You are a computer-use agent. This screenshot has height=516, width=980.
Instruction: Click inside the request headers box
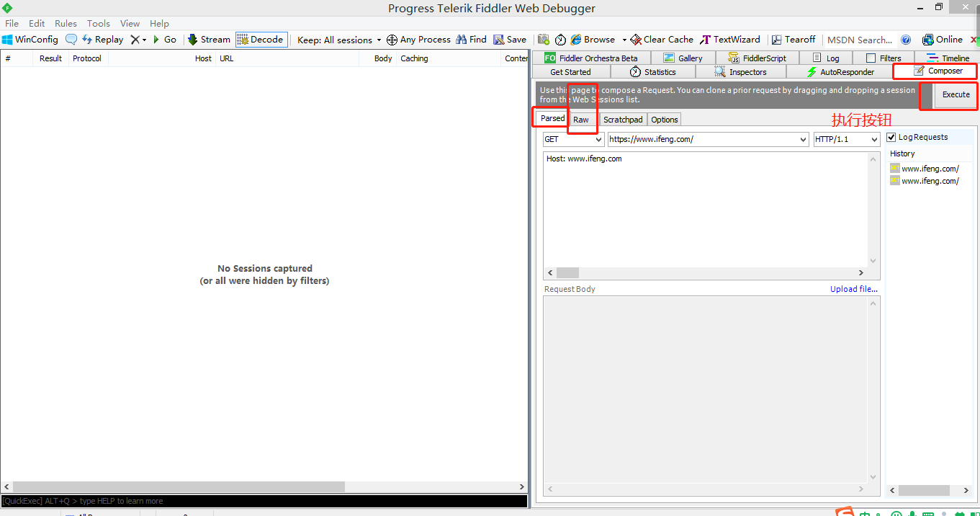[x=706, y=210]
